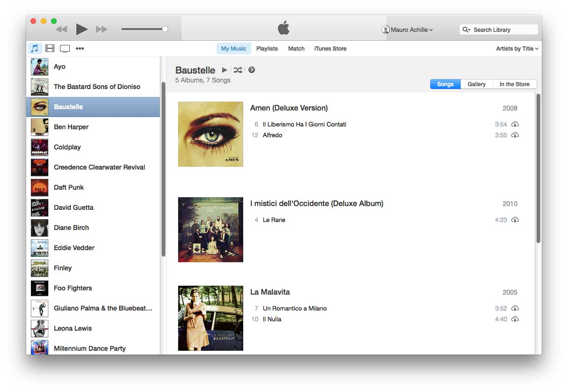The width and height of the screenshot is (568, 392).
Task: Select Eddie Vedder artist
Action: [x=93, y=248]
